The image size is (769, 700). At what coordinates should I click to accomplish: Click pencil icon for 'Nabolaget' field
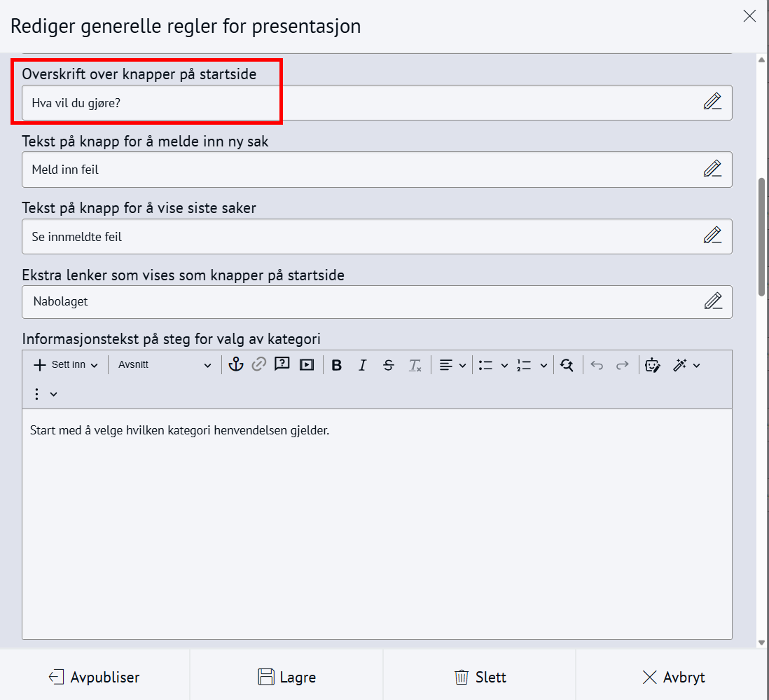712,302
